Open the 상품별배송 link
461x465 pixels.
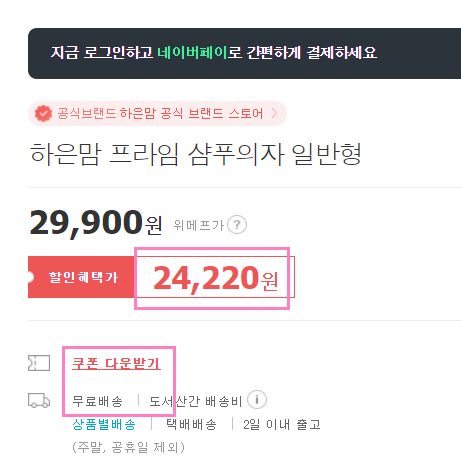point(104,425)
